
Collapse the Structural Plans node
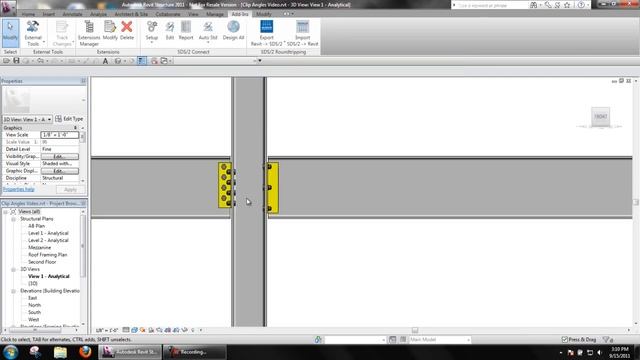(x=13, y=219)
